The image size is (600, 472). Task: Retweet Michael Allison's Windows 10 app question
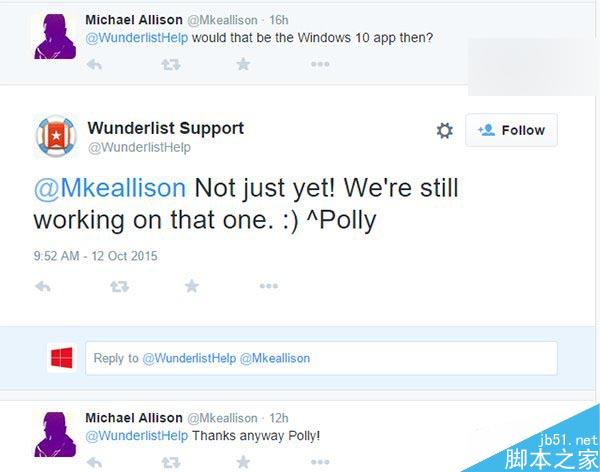point(171,65)
